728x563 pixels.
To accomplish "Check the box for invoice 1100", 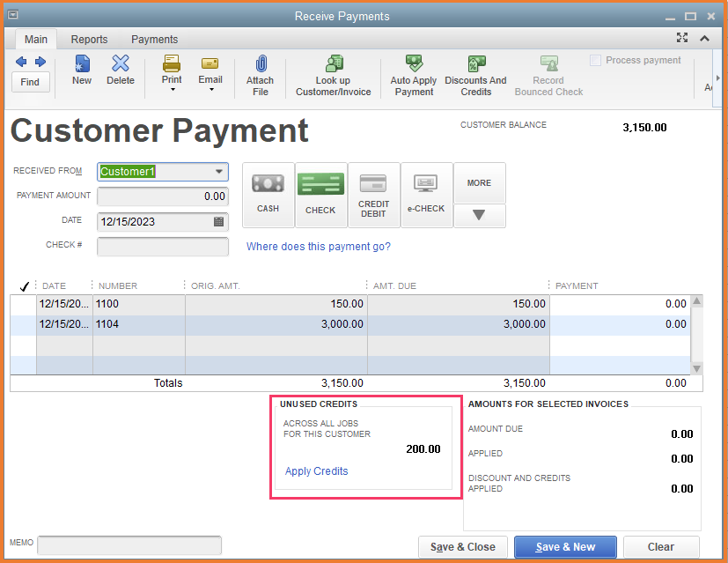I will point(23,304).
